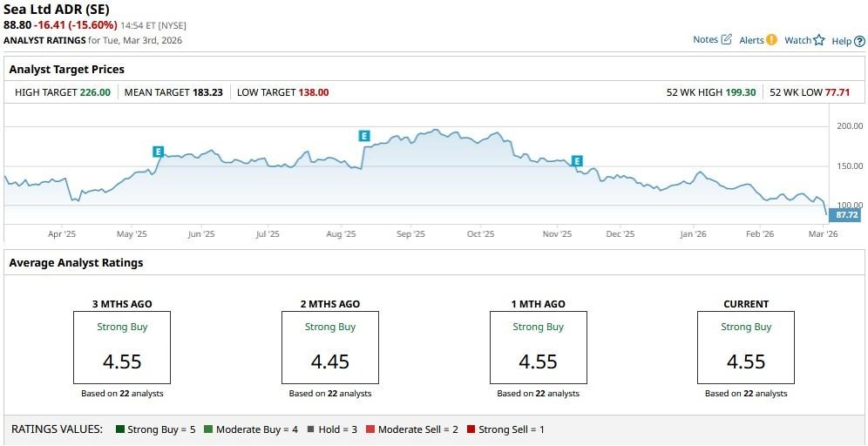Click the MEAN TARGET 183.23 value
This screenshot has height=446, width=868.
[207, 92]
